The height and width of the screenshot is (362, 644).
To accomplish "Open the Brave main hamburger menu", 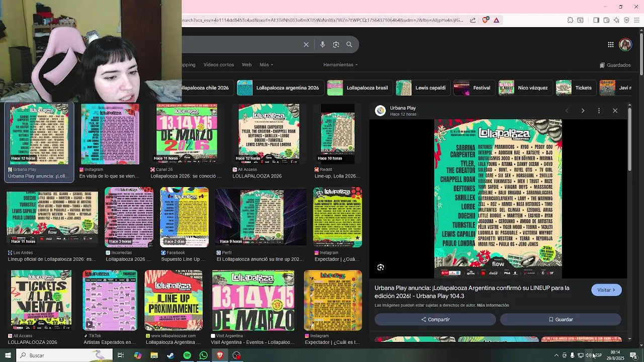I will point(636,20).
